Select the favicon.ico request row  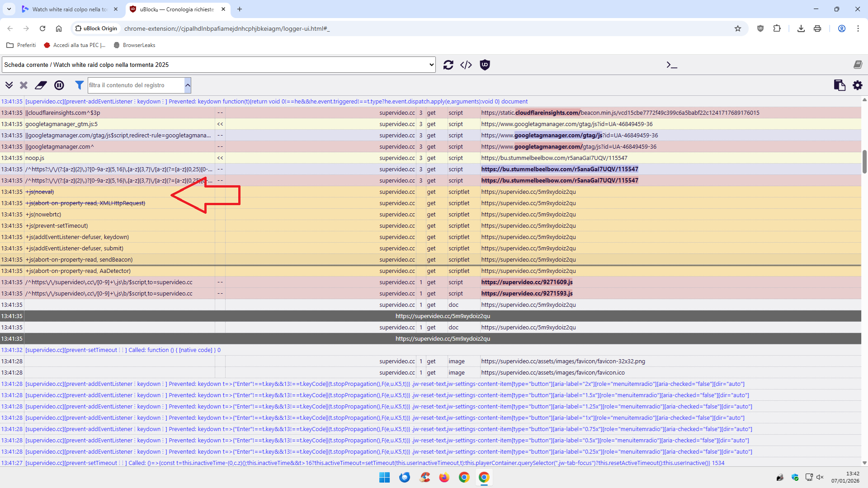(430, 373)
